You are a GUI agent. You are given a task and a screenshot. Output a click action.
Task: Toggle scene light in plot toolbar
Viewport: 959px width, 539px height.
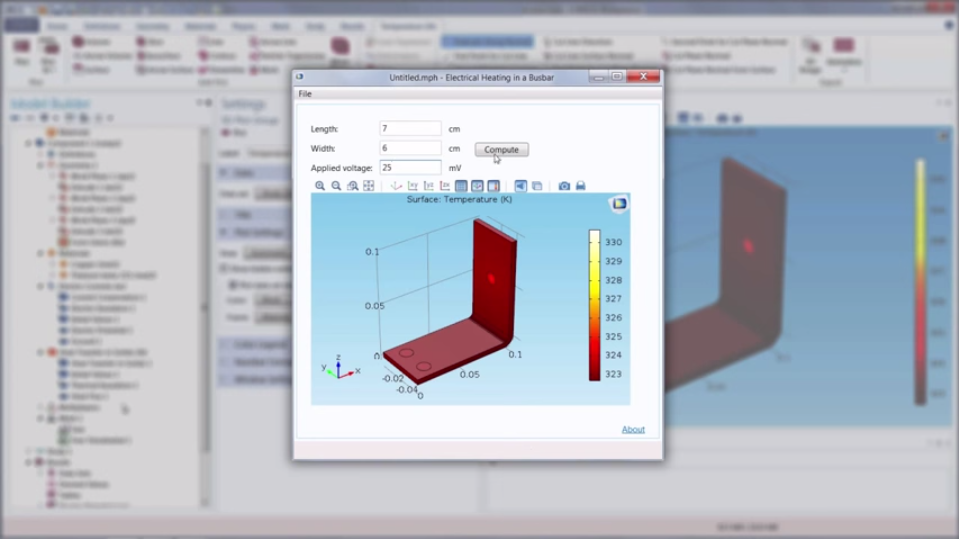[x=520, y=186]
